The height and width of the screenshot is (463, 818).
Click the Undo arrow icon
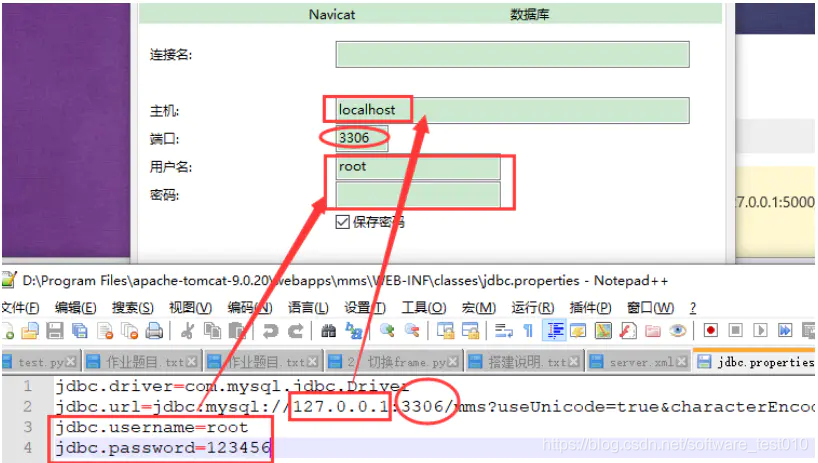[x=270, y=331]
